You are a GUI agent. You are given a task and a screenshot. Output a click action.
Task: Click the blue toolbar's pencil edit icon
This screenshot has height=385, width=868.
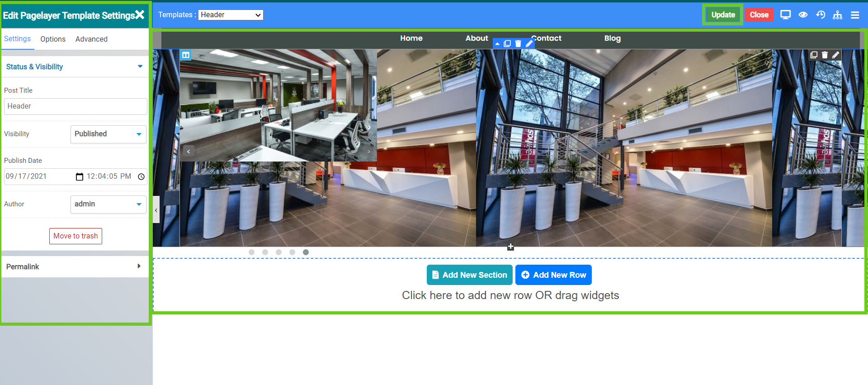coord(529,44)
